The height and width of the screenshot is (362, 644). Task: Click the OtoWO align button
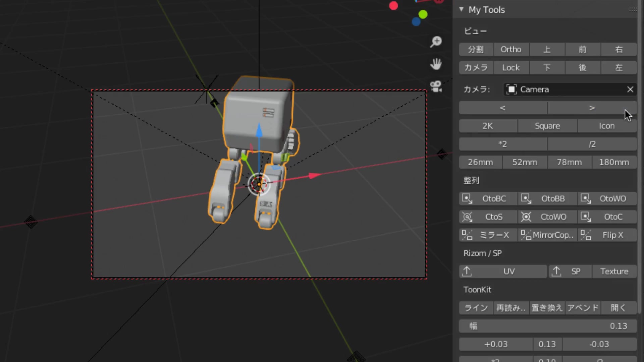pos(607,199)
